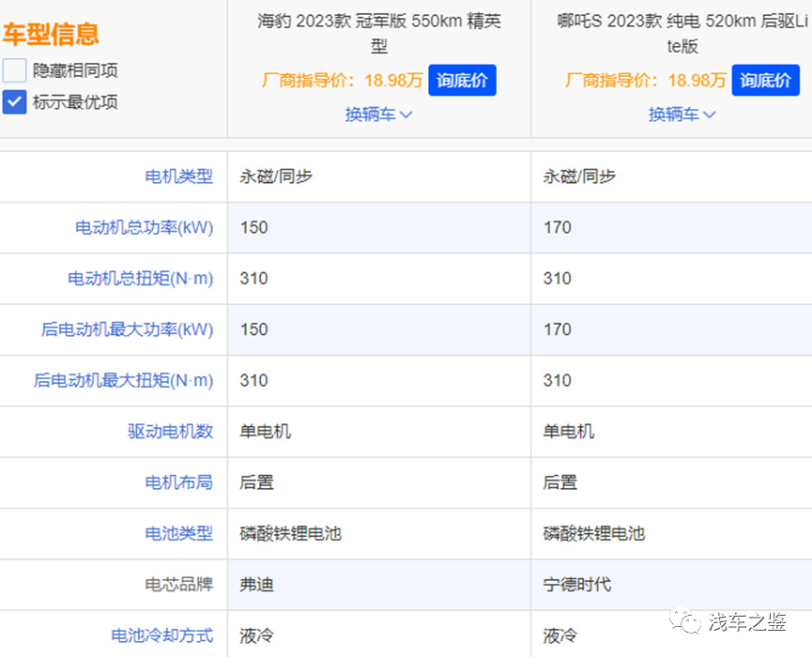The width and height of the screenshot is (812, 657).
Task: Select the 电芯品牌 row label
Action: (x=178, y=585)
